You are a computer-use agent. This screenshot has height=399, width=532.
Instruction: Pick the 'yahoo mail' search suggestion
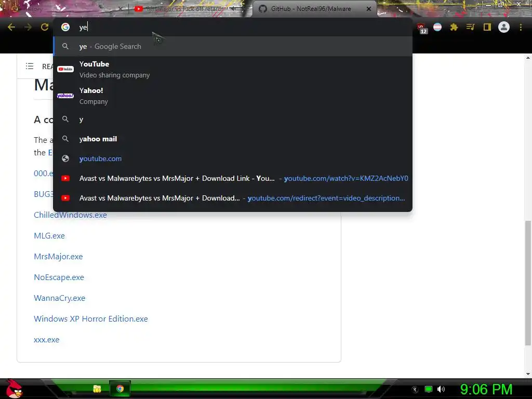[x=233, y=139]
